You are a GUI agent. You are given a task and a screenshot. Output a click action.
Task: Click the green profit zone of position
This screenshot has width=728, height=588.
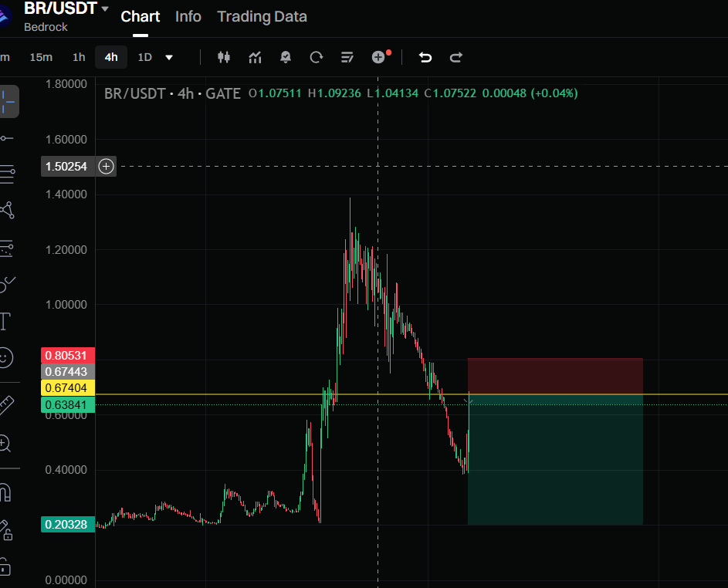[555, 459]
